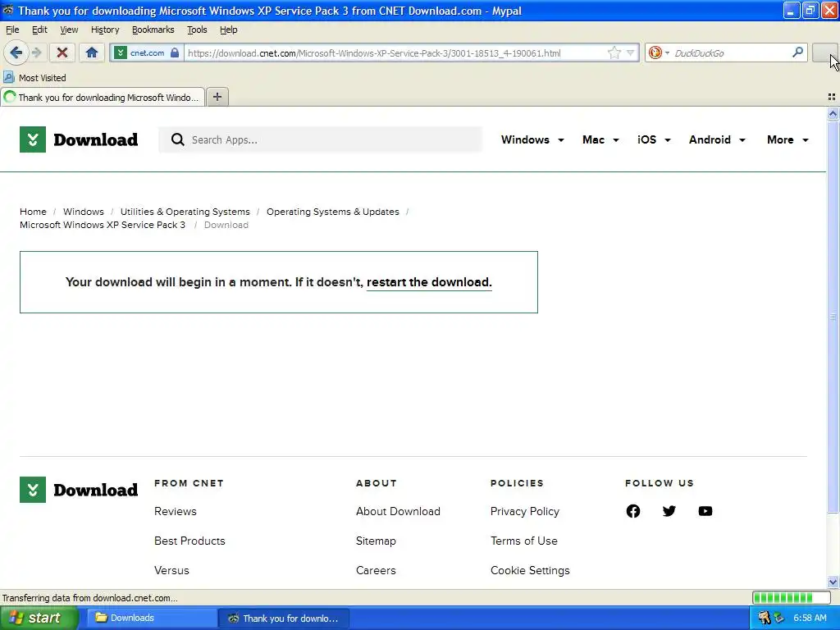Open YouTube icon under Follow Us

tap(705, 511)
